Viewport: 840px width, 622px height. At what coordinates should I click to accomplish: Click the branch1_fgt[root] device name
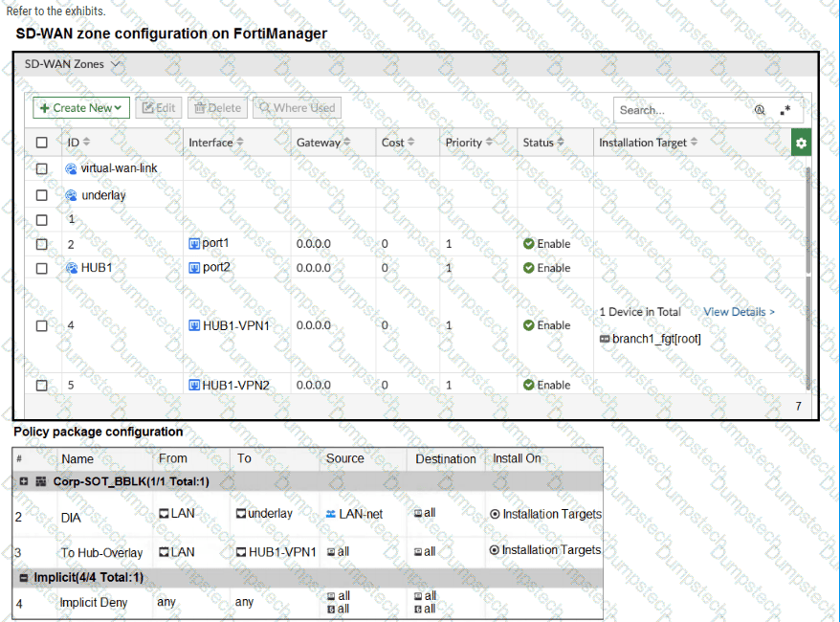point(656,339)
